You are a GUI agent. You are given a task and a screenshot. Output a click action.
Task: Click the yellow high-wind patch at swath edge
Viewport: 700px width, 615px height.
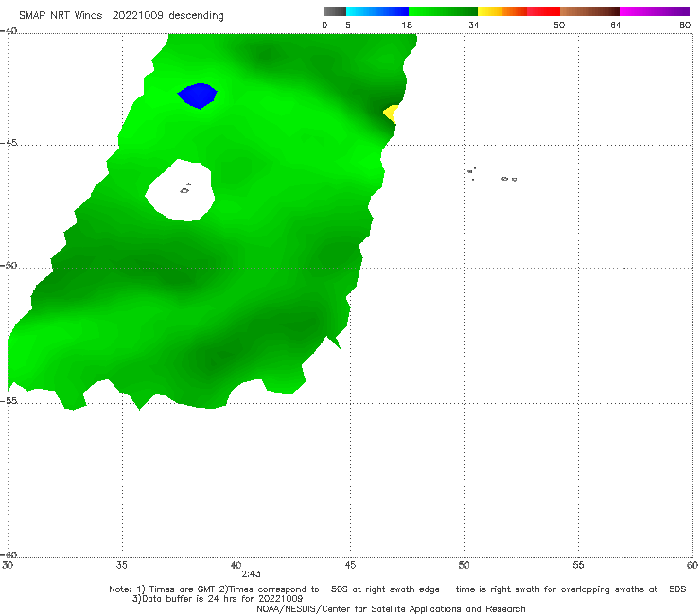391,114
